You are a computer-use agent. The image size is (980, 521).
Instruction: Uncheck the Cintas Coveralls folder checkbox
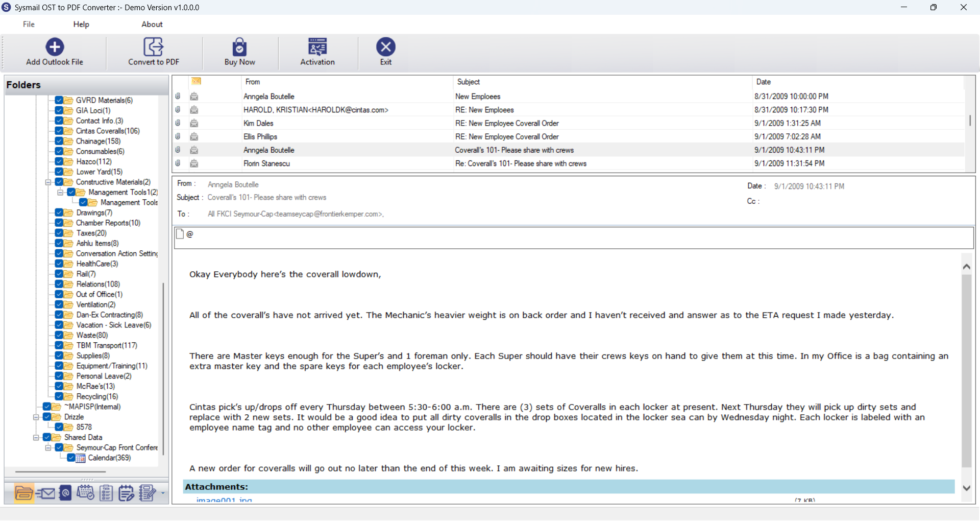59,131
